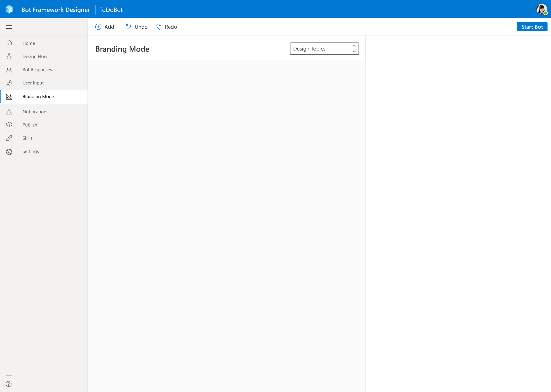Open Skills page
This screenshot has width=551, height=392.
[44, 138]
